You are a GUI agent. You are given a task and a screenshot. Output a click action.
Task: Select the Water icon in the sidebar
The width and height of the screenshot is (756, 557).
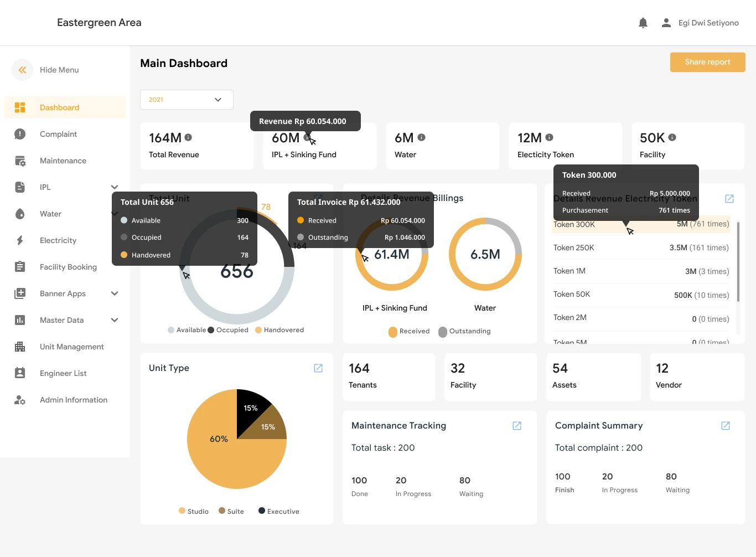[20, 214]
